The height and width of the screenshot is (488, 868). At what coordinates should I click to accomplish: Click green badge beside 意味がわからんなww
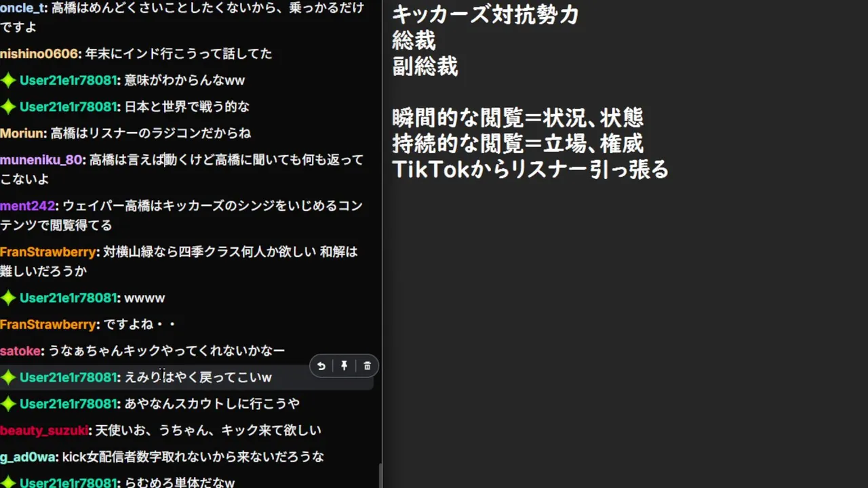point(8,81)
